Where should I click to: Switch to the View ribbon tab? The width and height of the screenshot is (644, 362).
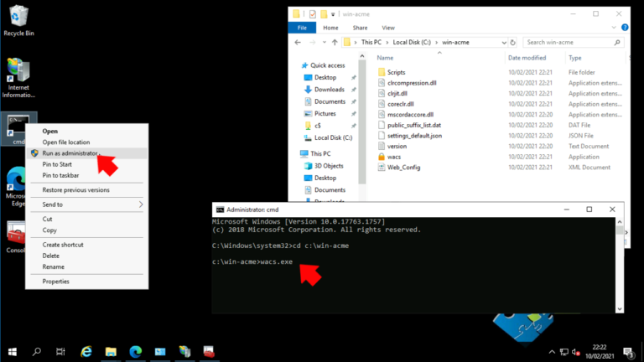(388, 28)
